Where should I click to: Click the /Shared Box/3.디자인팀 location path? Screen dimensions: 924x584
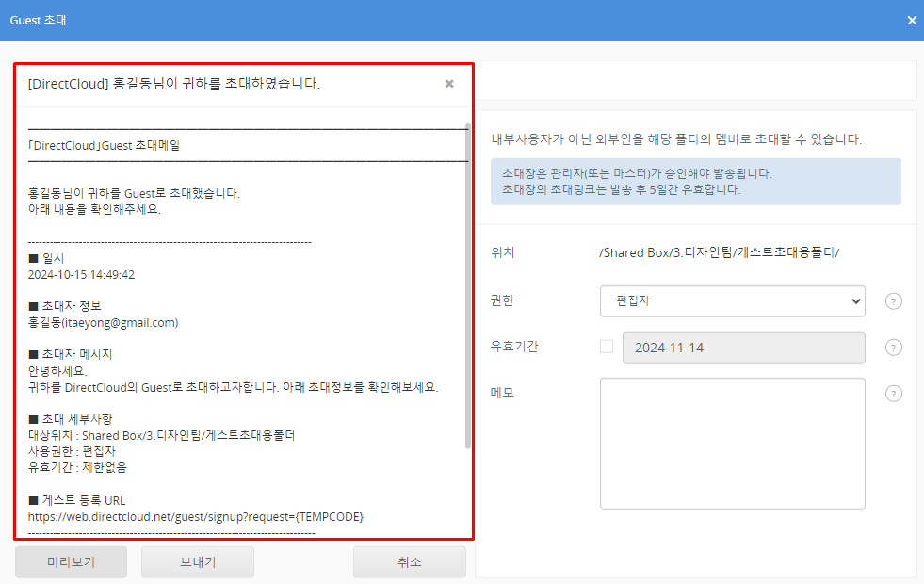(719, 253)
